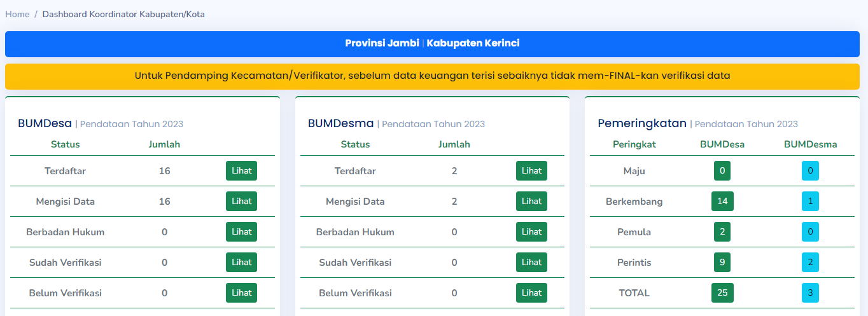Viewport: 868px width, 316px height.
Task: Open Lihat for BUMDesa Mengisi Data
Action: click(242, 202)
